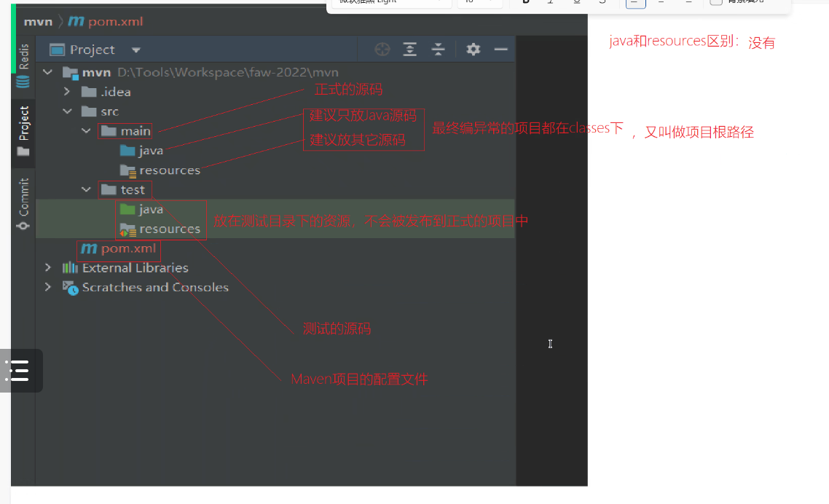Toggle bold text formatting
Screen dimensions: 829x504
tap(526, 2)
